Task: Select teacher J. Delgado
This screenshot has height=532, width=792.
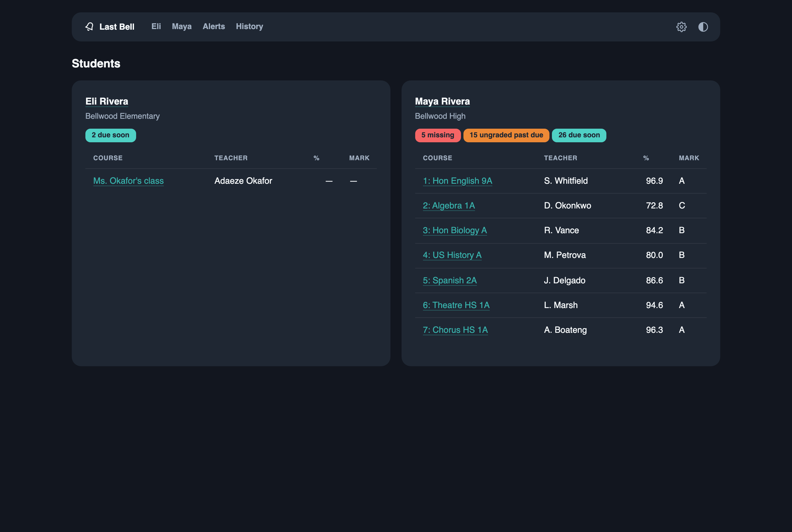Action: [564, 280]
